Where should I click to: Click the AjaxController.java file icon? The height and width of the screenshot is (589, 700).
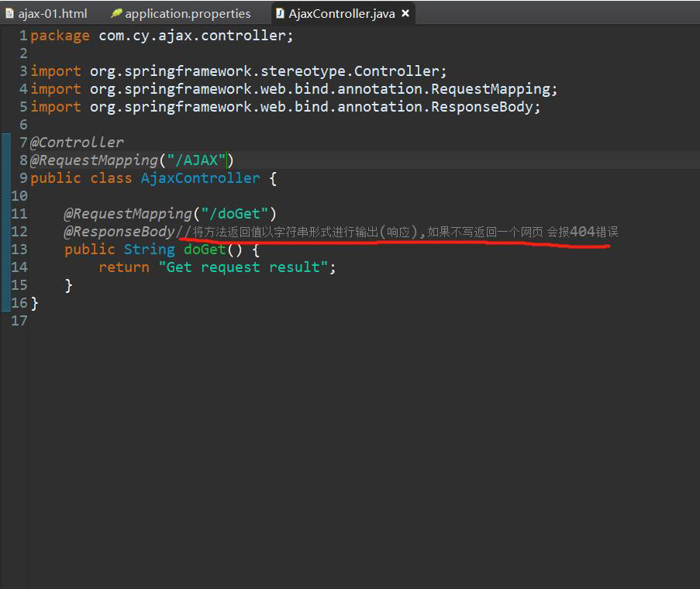[x=280, y=13]
